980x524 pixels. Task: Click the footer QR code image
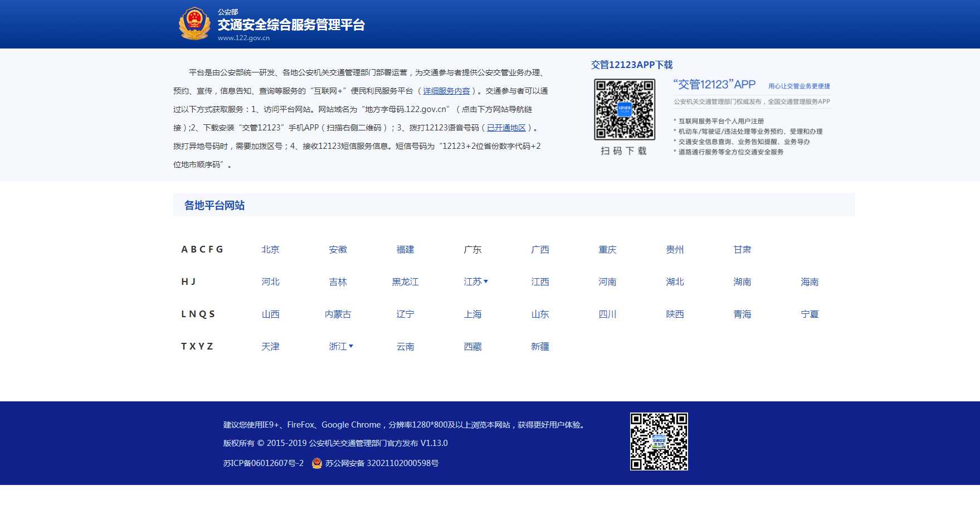659,441
